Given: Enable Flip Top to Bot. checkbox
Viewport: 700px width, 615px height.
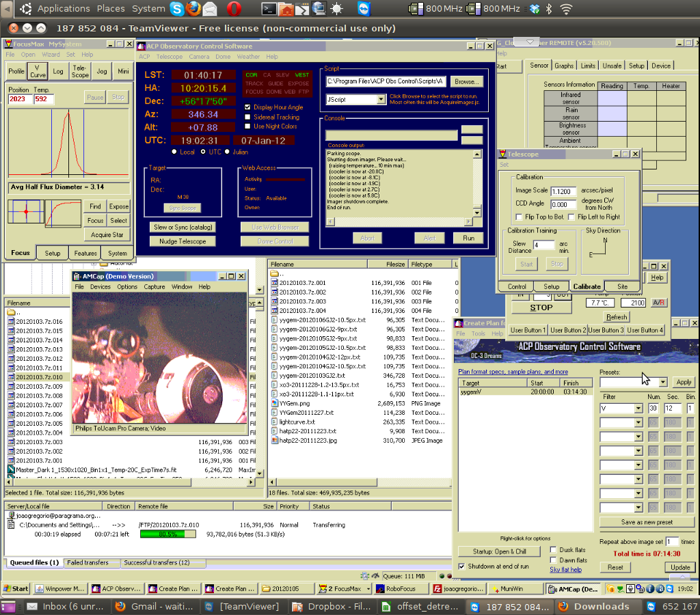Looking at the screenshot, I should [519, 217].
